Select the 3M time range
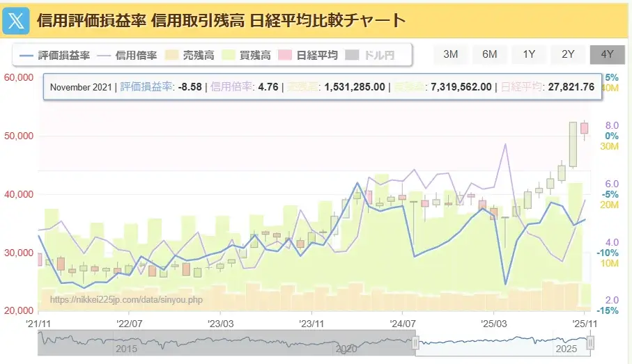 (x=450, y=54)
